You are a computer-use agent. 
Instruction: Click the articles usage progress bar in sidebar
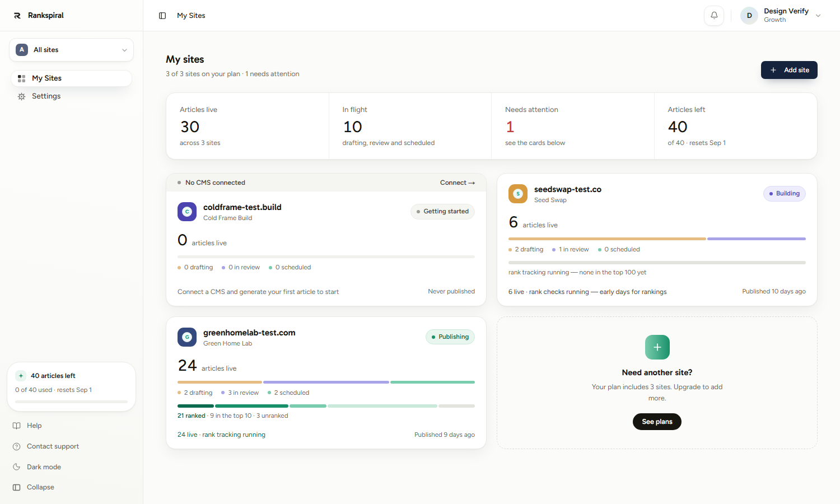71,402
